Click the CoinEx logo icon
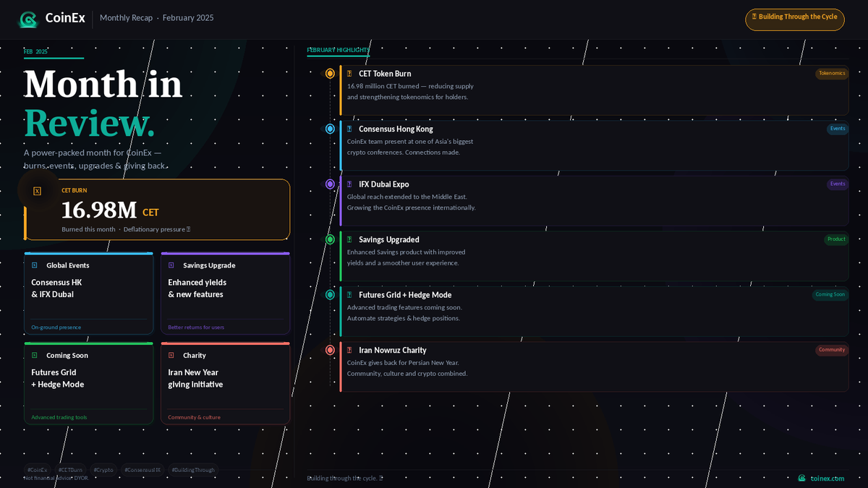The height and width of the screenshot is (488, 868). 28,19
